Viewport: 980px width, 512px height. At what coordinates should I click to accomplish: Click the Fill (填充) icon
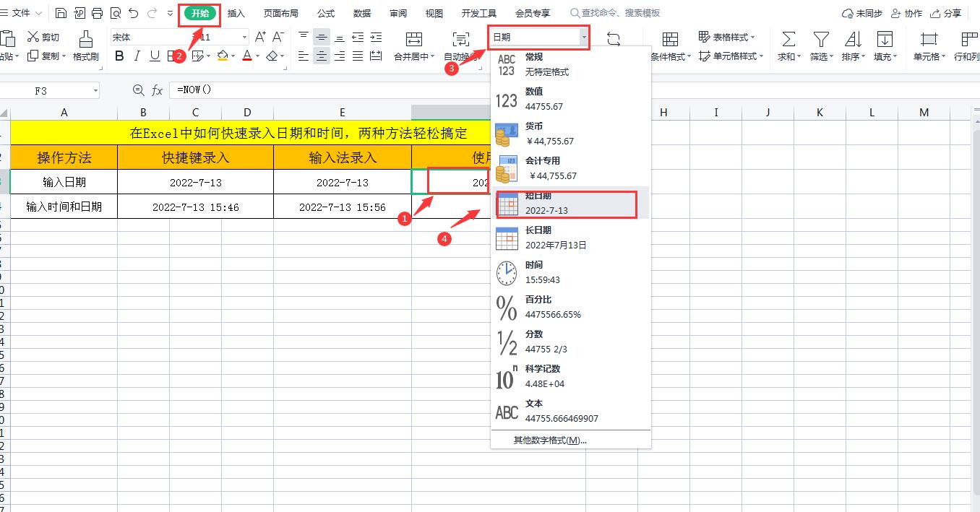click(885, 39)
